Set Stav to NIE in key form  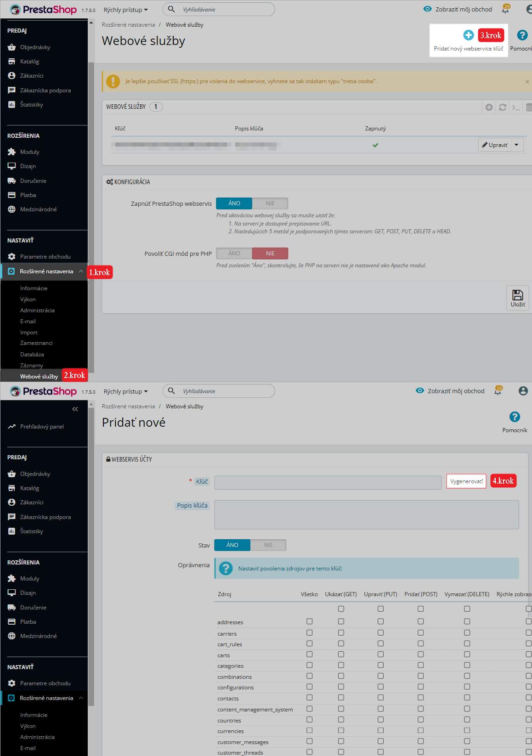[268, 545]
